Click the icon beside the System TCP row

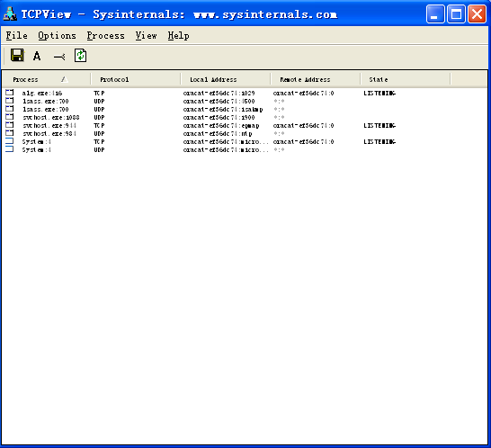click(10, 141)
